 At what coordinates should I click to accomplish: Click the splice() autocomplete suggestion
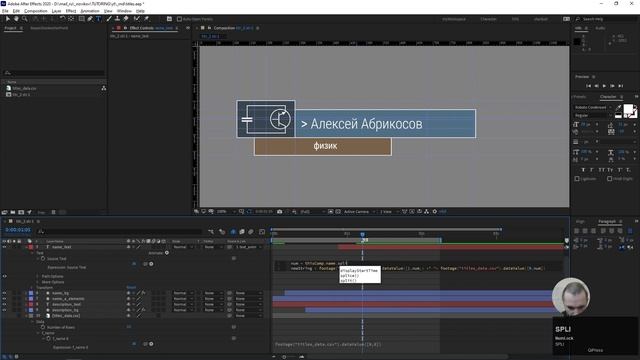click(349, 276)
